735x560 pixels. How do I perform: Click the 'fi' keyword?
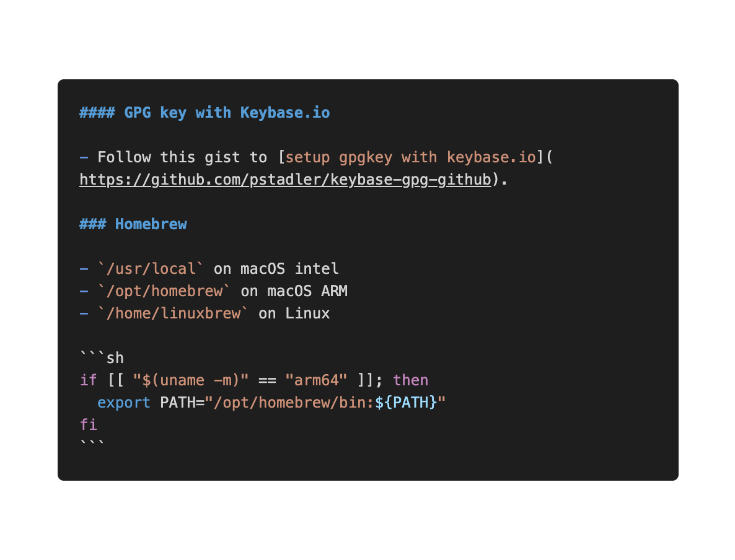pos(88,425)
